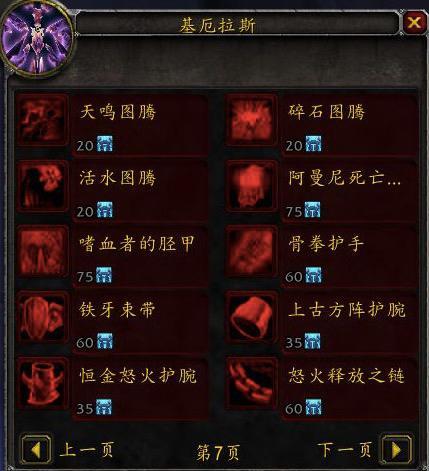
Task: Select the 铁牙束带 belt icon
Action: tap(42, 317)
